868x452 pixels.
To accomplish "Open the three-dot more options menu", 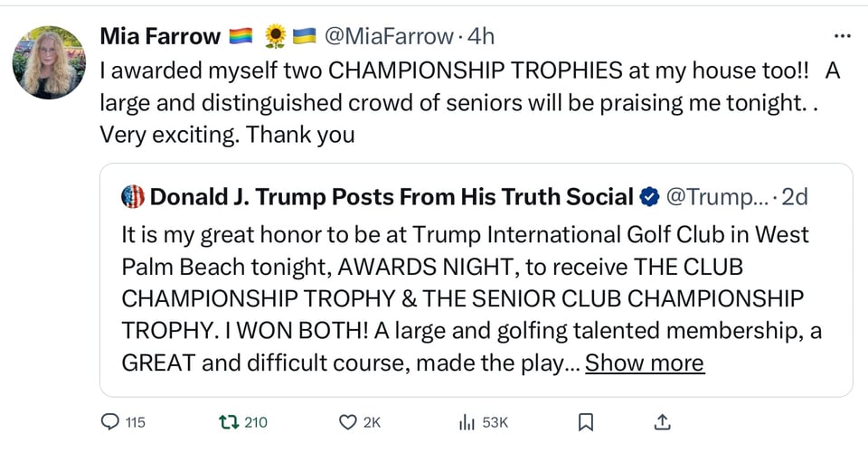I will (x=842, y=37).
